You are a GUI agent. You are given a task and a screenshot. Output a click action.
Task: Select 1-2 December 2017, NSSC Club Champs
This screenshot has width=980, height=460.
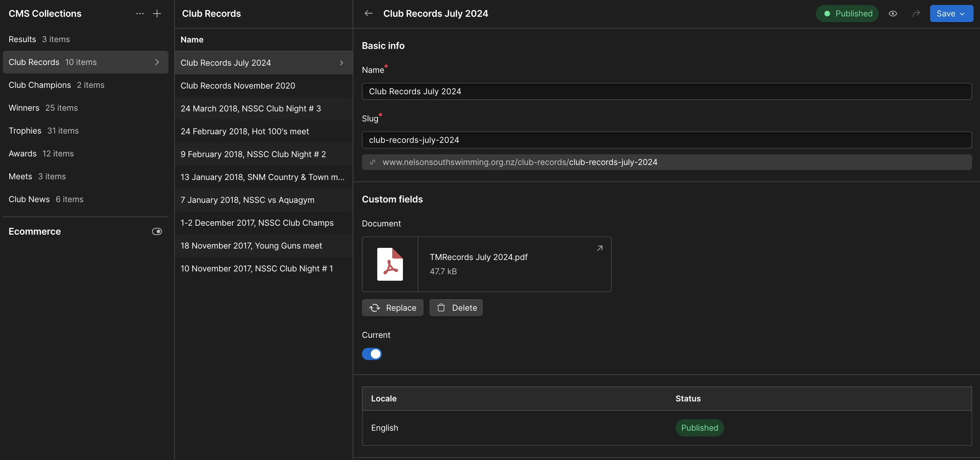click(x=264, y=223)
